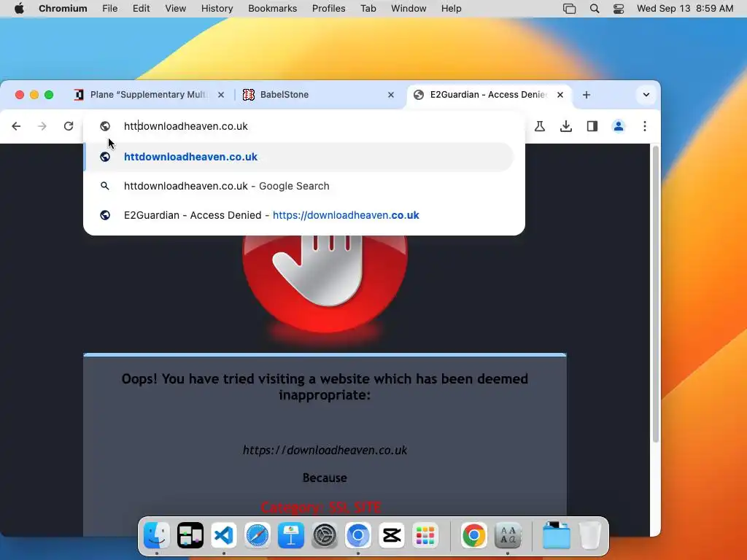
Task: Go back to the previous page
Action: tap(16, 126)
